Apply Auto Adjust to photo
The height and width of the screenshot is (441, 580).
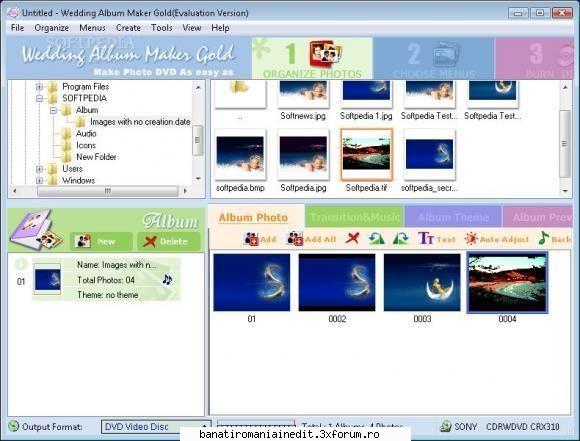497,239
